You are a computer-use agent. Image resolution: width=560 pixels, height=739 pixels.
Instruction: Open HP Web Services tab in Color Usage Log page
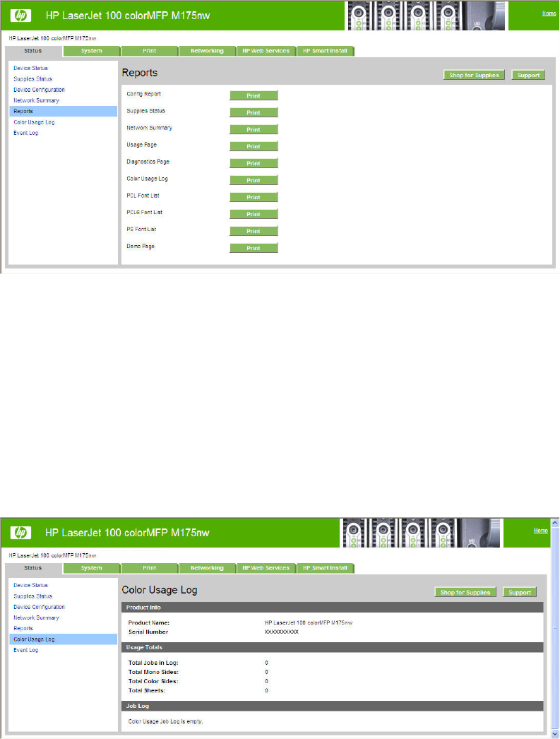(266, 568)
